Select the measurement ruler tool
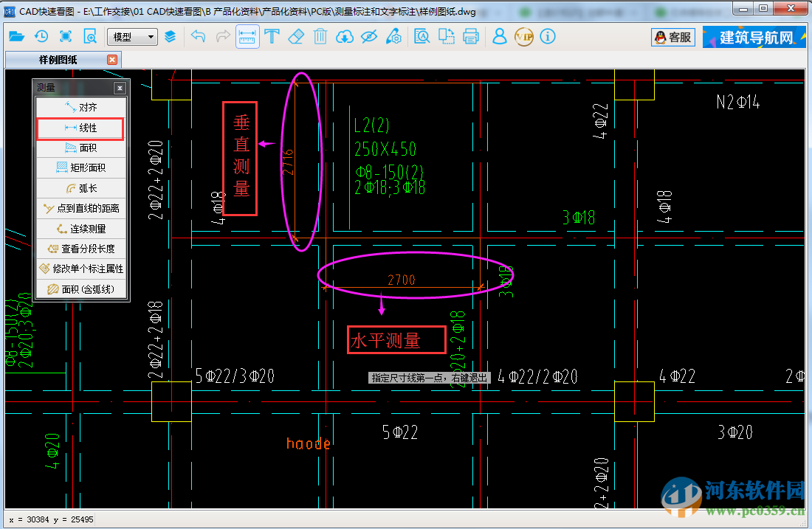This screenshot has width=812, height=529. click(247, 36)
